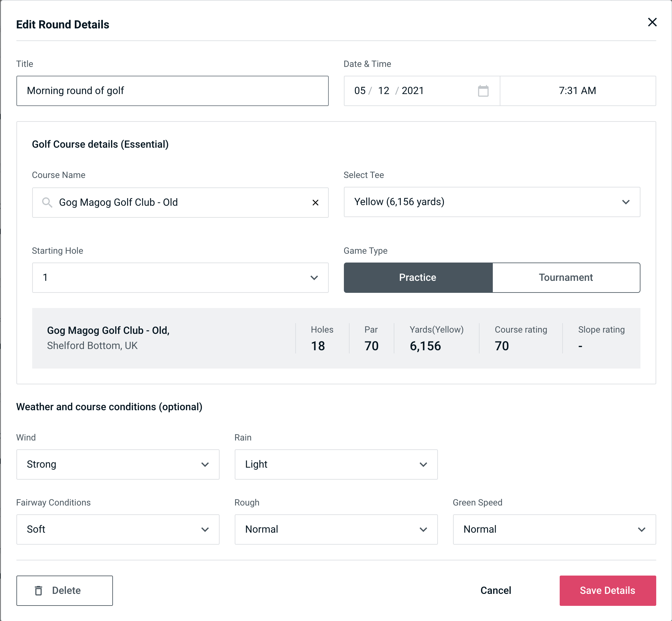Click the Starting Hole dropdown chevron icon

(x=315, y=277)
